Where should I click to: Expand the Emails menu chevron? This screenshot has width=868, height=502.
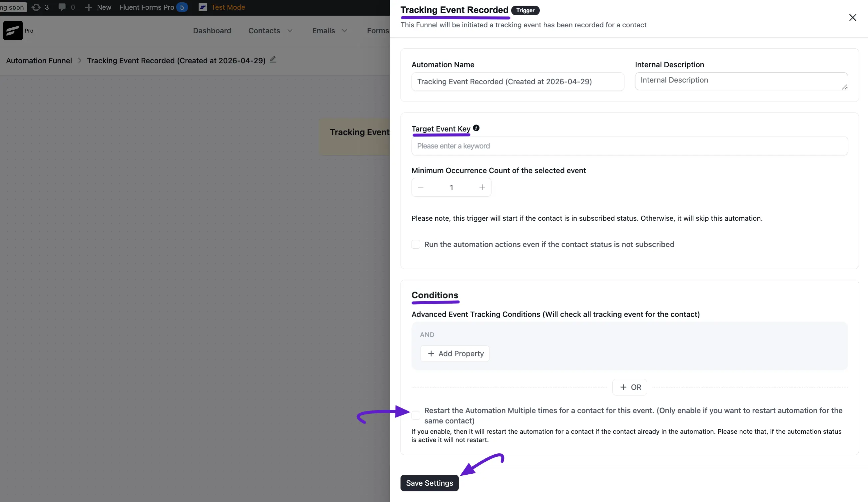click(345, 31)
